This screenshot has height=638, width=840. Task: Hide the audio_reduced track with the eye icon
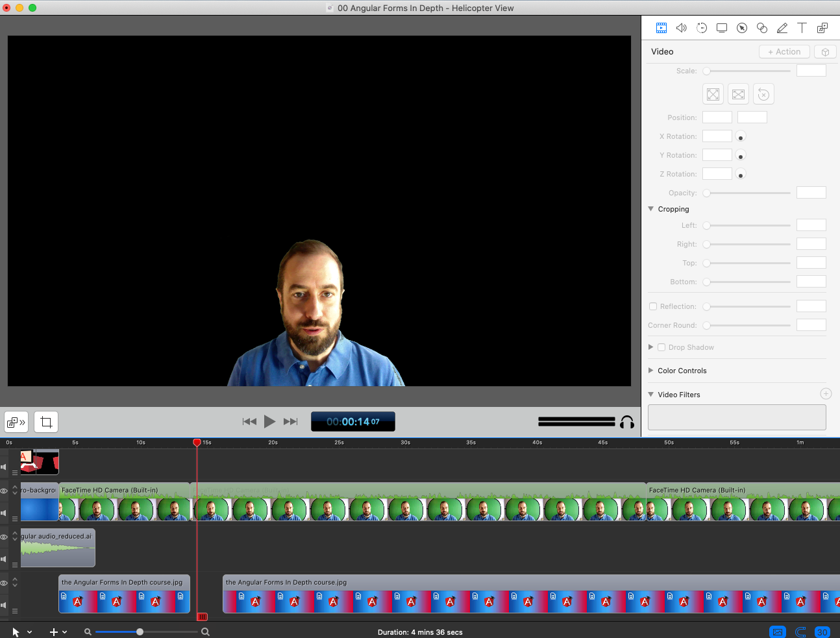pyautogui.click(x=4, y=537)
